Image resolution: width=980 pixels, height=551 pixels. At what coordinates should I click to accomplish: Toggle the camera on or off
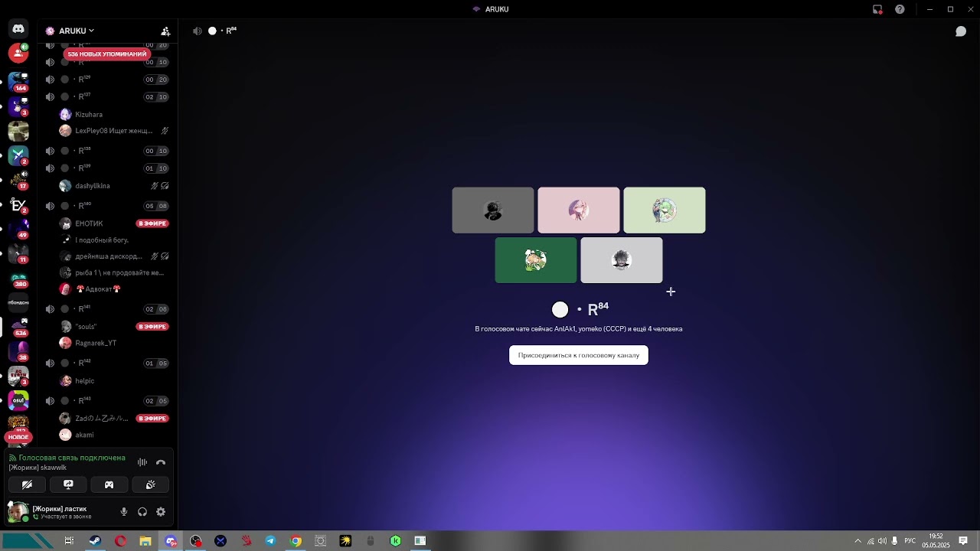[27, 484]
